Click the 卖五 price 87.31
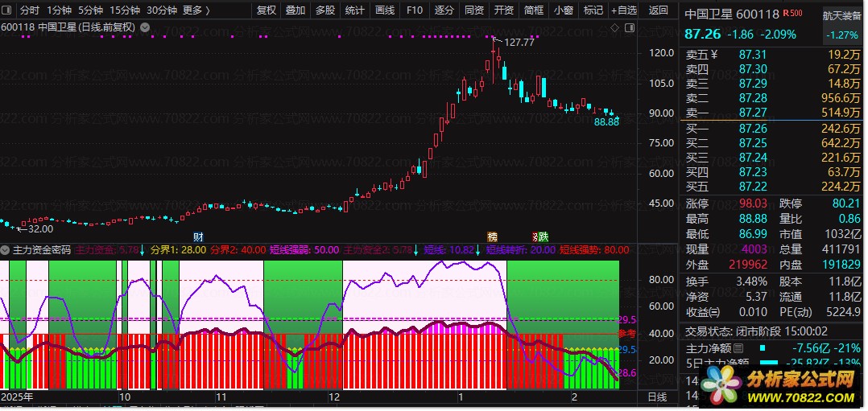The width and height of the screenshot is (868, 411). (753, 54)
